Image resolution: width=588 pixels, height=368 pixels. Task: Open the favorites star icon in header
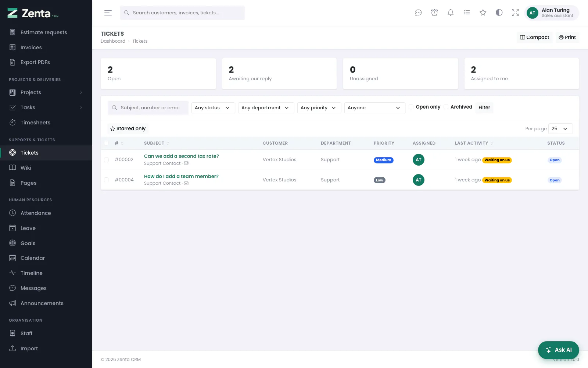(483, 13)
